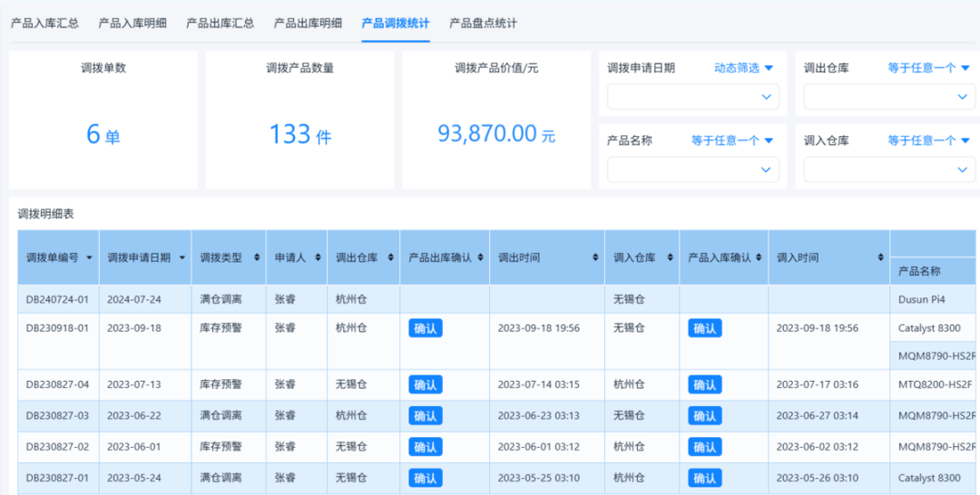The width and height of the screenshot is (980, 495).
Task: Click 出库 确认 tag in DB230827-04 row
Action: point(426,384)
